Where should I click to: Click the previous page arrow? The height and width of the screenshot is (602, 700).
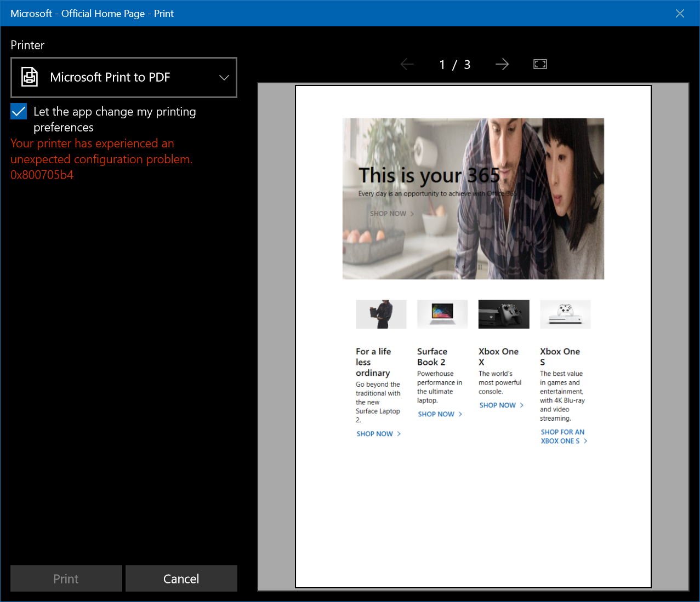[x=407, y=64]
